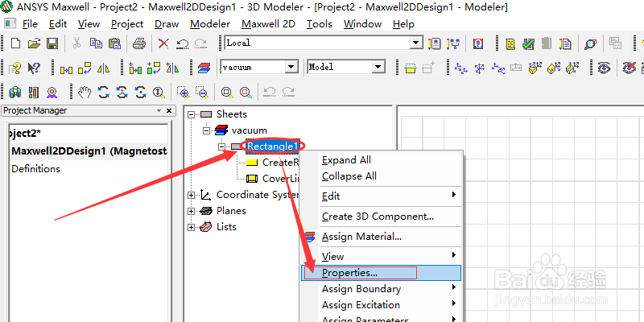Expand the Coordinate Systems node
644x322 pixels.
191,195
